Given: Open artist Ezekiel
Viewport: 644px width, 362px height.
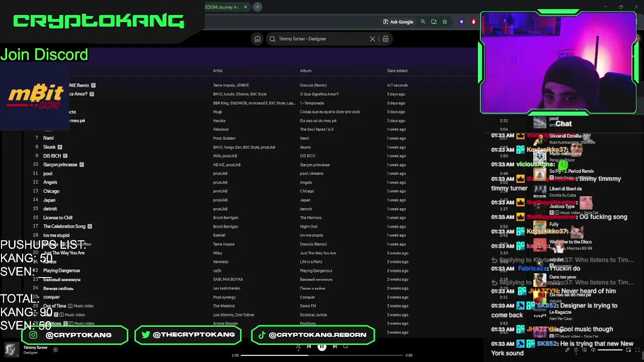Looking at the screenshot, I should click(x=219, y=235).
